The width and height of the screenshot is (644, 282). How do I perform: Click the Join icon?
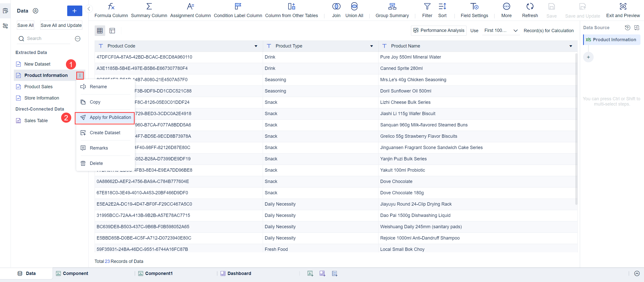[336, 10]
